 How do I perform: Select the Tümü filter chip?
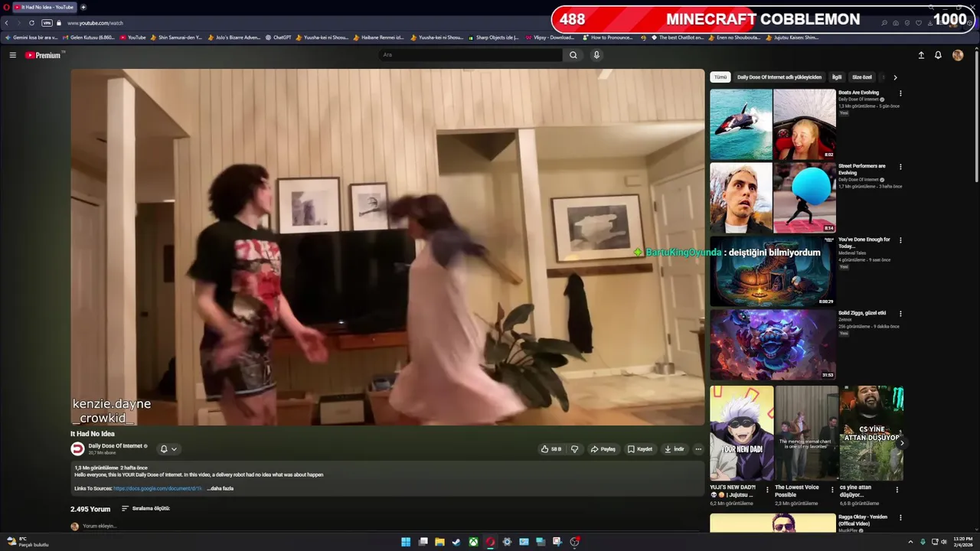coord(720,77)
